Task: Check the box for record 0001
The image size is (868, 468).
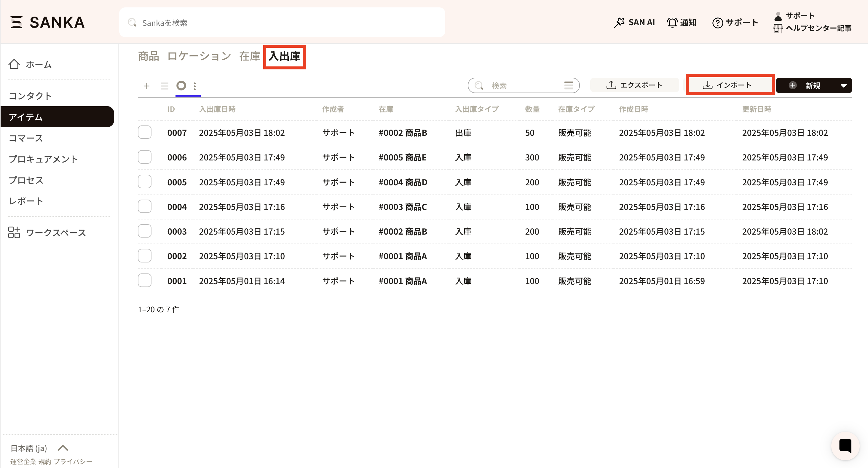Action: click(145, 281)
